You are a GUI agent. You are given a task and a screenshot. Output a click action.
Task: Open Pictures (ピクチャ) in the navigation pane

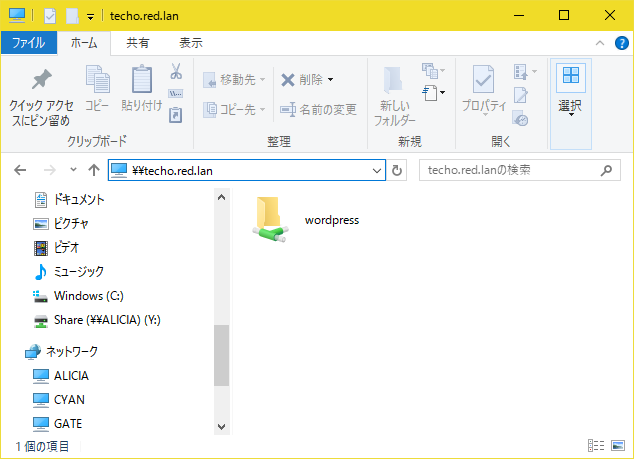[x=61, y=223]
